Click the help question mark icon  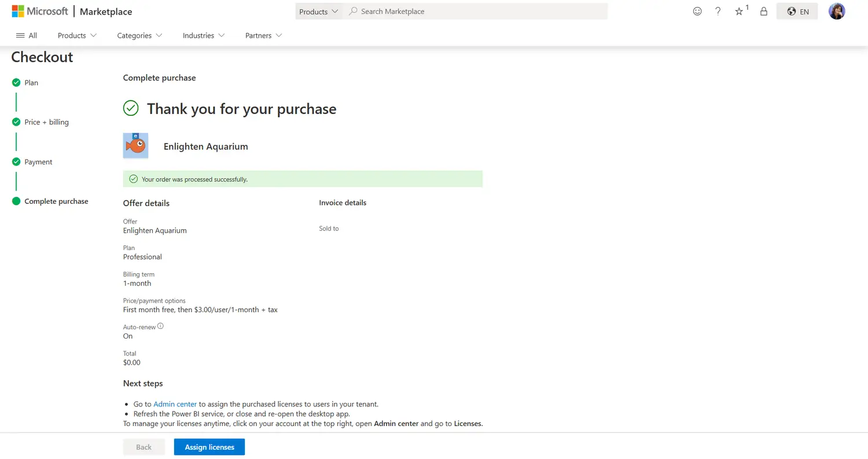coord(718,11)
